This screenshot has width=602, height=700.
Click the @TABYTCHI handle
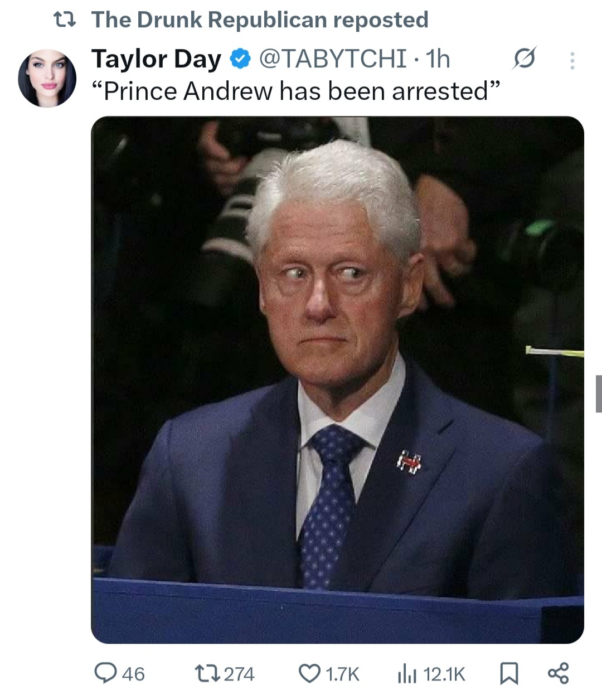coord(333,59)
